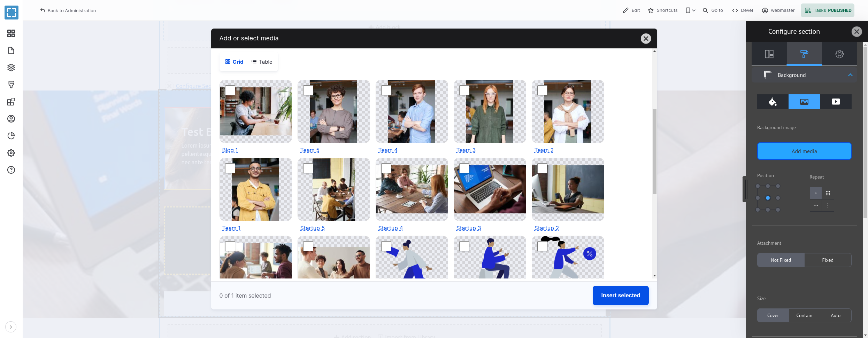Open the layers icon in sidebar

[11, 68]
